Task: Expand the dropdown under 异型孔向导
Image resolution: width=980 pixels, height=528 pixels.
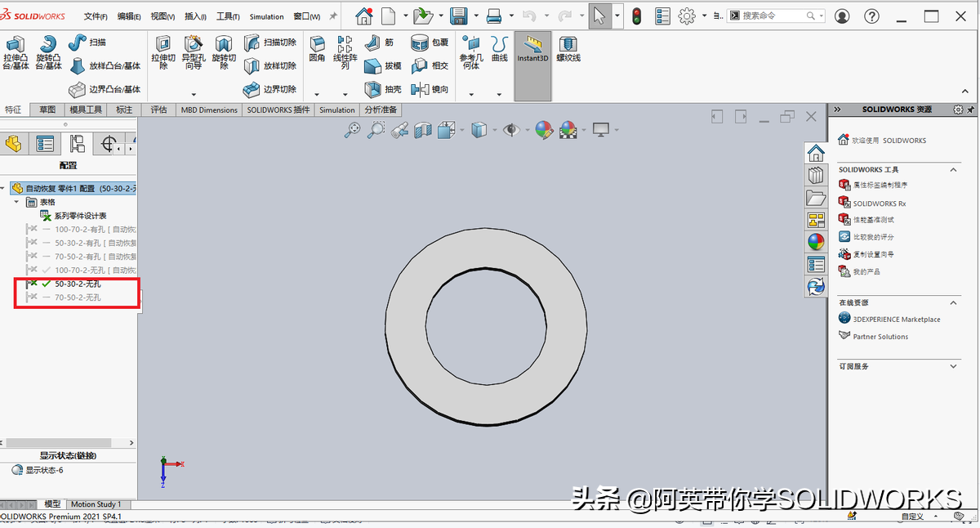Action: [193, 95]
